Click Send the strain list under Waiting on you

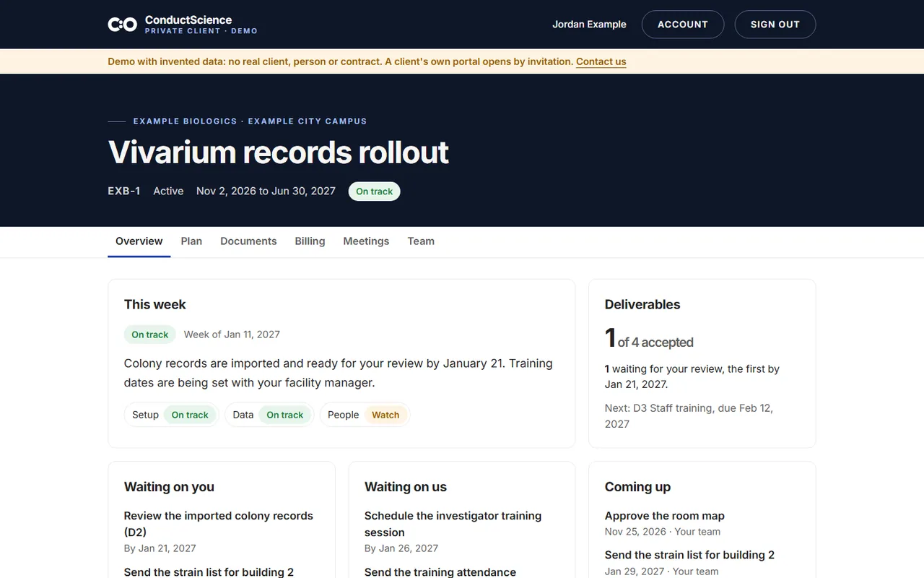[x=209, y=571]
